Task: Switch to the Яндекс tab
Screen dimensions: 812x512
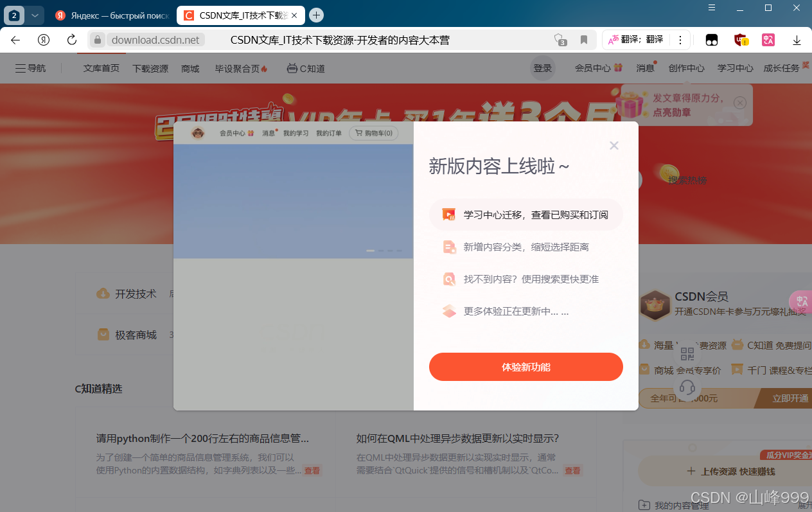Action: pos(111,15)
